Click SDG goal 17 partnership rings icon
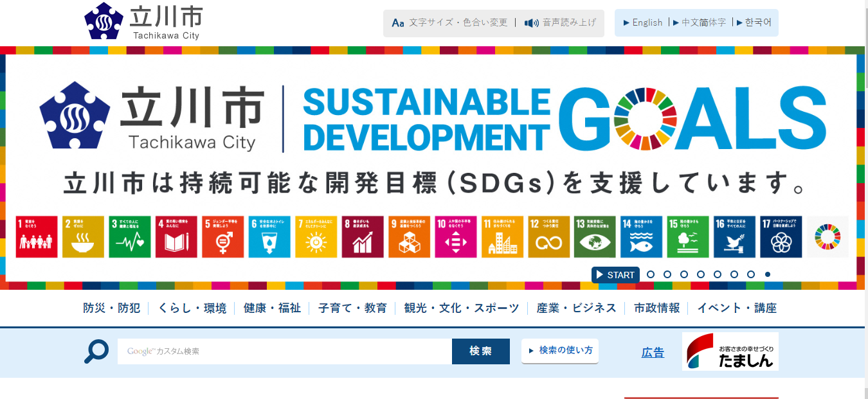This screenshot has height=399, width=868. pyautogui.click(x=781, y=237)
